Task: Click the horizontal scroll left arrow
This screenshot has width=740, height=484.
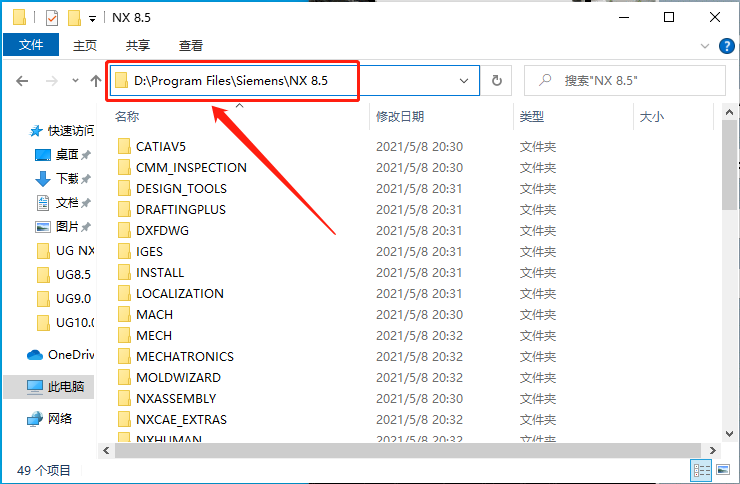Action: click(x=106, y=451)
